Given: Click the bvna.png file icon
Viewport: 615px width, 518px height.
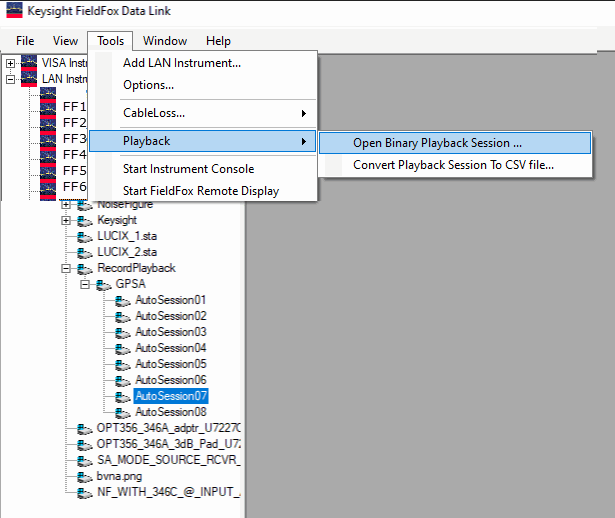Looking at the screenshot, I should tap(84, 477).
